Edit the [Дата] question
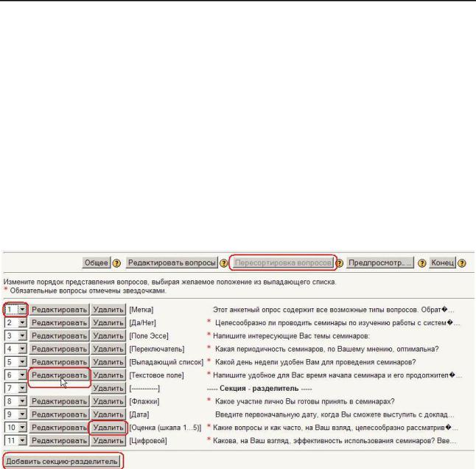 (59, 414)
